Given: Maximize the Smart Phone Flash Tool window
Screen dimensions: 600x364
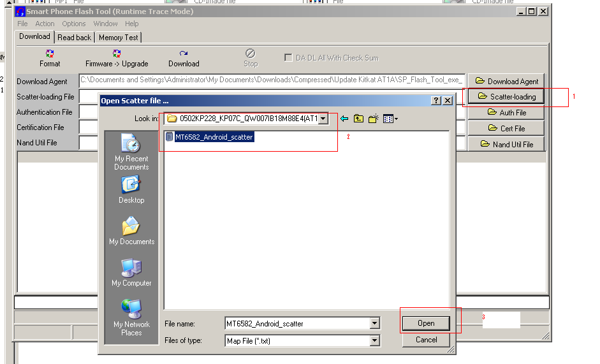Looking at the screenshot, I should click(532, 11).
